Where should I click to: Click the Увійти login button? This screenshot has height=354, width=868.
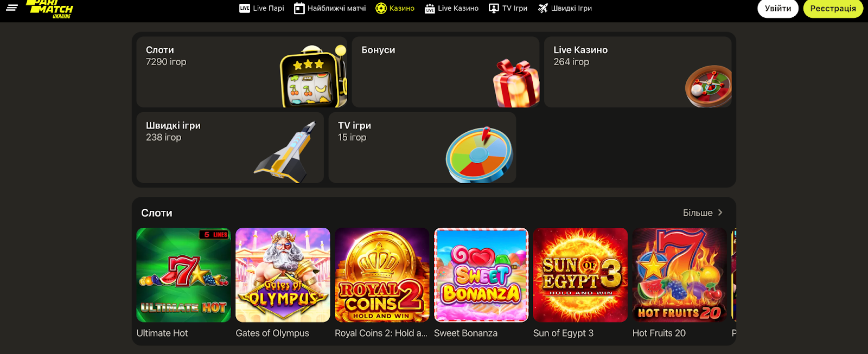(x=778, y=8)
